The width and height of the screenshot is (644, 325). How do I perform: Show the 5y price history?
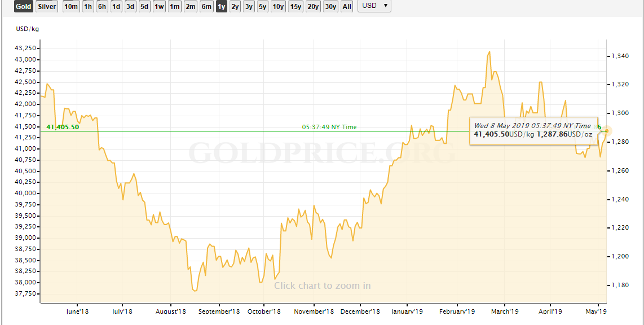click(262, 7)
